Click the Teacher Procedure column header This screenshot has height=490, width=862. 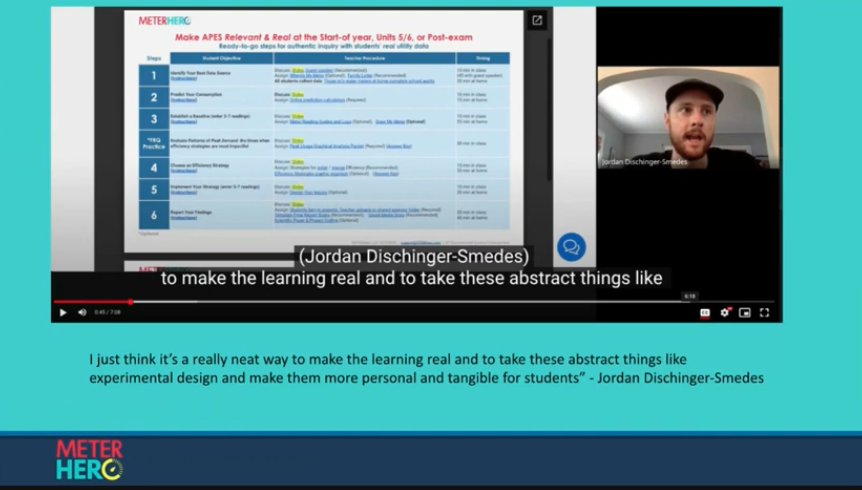pyautogui.click(x=364, y=58)
